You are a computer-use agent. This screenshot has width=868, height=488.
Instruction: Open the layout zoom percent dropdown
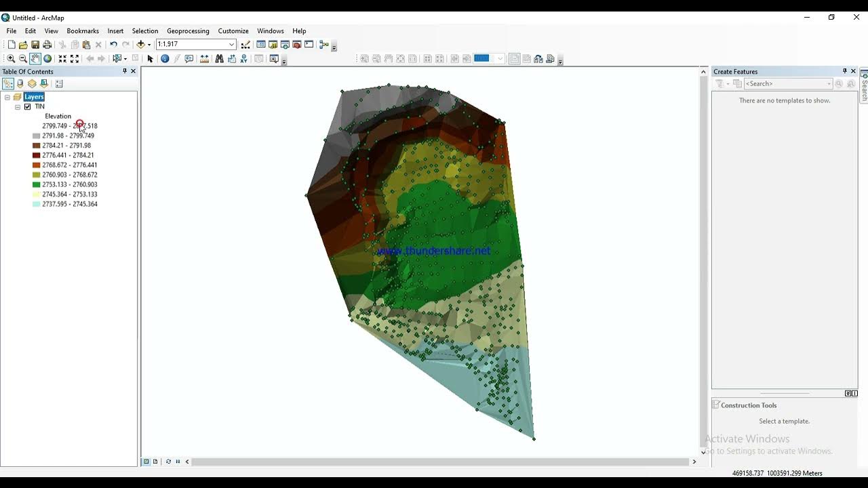point(500,59)
